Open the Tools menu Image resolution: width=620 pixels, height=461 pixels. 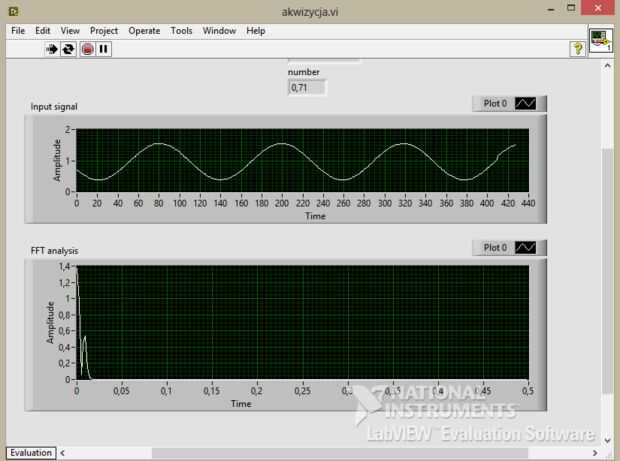(181, 31)
